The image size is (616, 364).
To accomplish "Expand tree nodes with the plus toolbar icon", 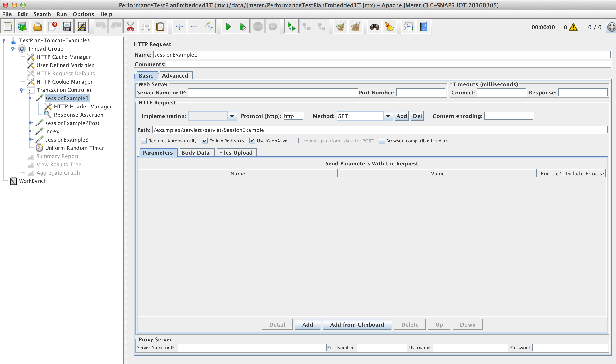I will point(179,26).
